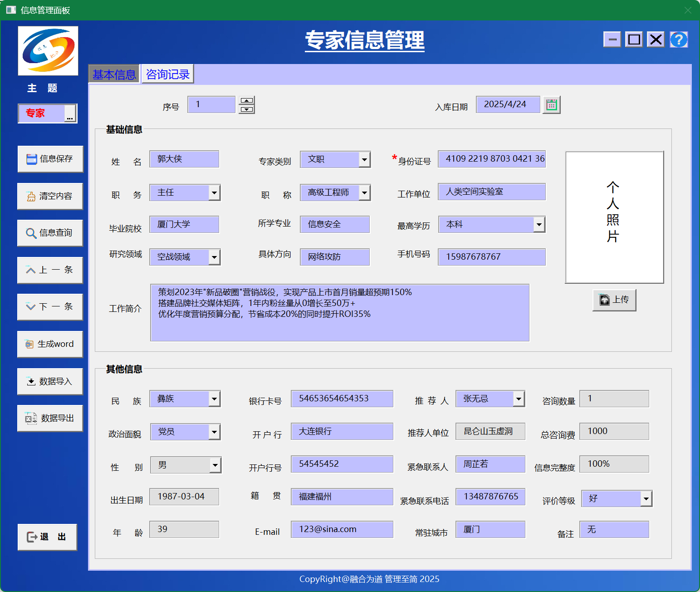Open 信息查询 search
This screenshot has height=592, width=700.
(x=50, y=233)
